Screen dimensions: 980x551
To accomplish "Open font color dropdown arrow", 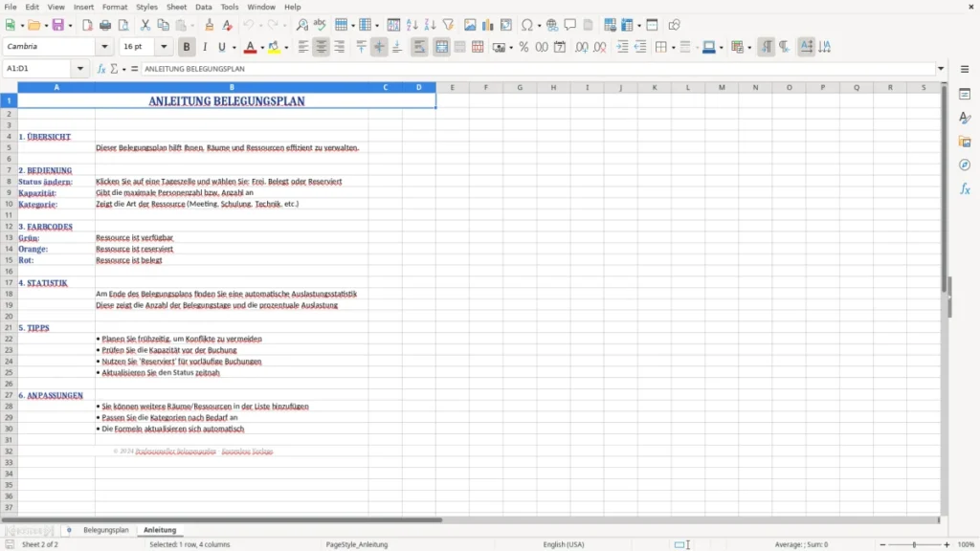I will pos(262,47).
